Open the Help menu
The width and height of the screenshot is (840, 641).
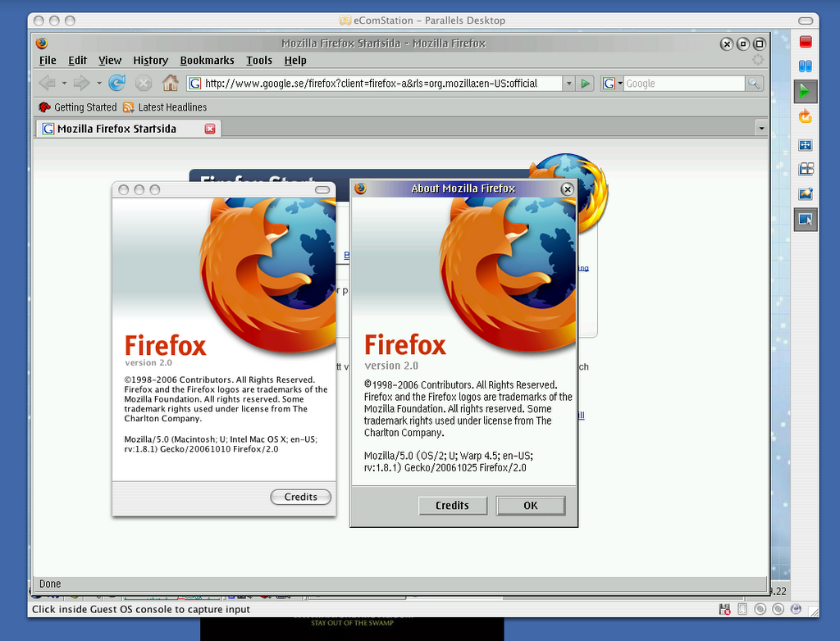[295, 60]
